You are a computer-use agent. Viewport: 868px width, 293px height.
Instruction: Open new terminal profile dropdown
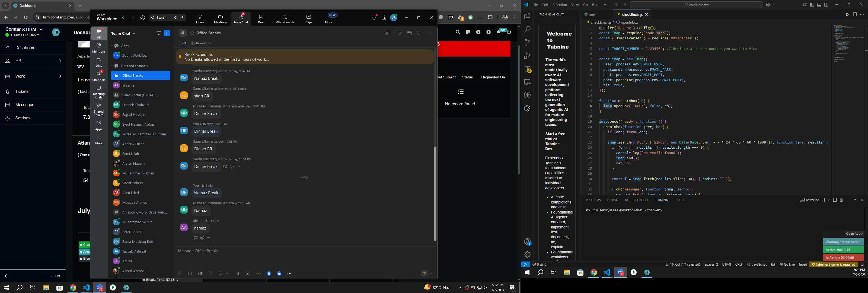[829, 200]
